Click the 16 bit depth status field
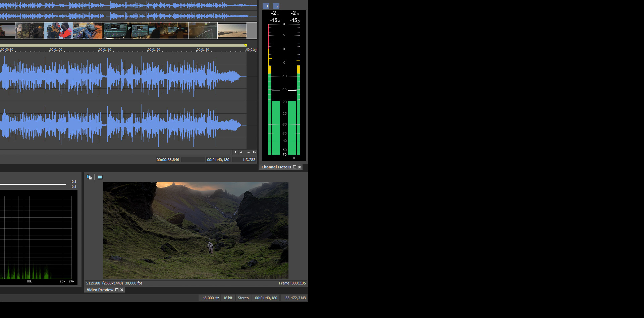 pyautogui.click(x=228, y=298)
